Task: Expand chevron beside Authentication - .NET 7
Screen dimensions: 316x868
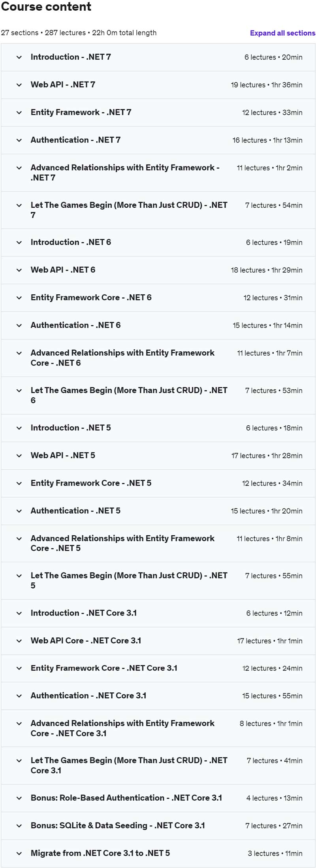Action: [19, 140]
